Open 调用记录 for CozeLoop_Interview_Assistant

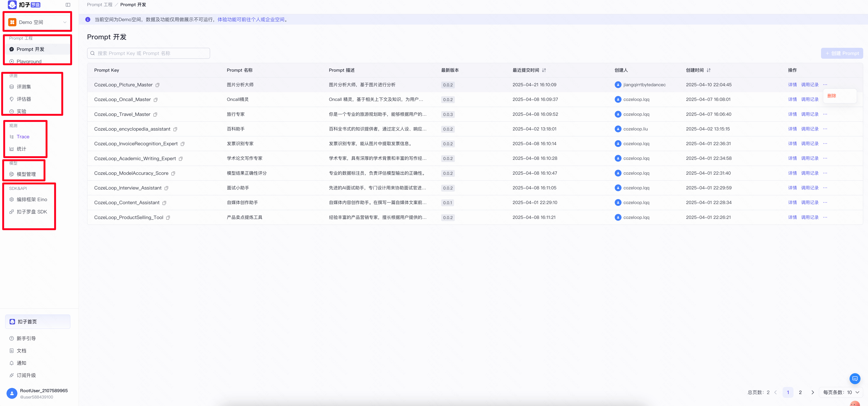809,188
